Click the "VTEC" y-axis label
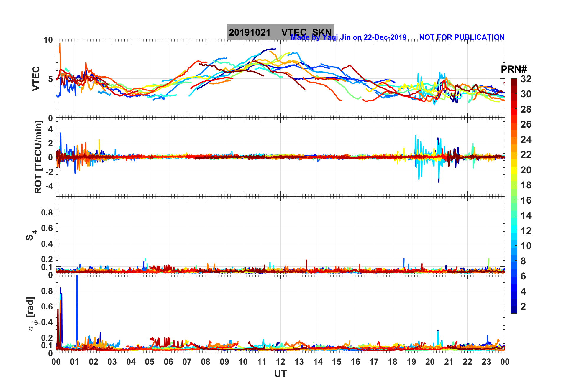Image resolution: width=561 pixels, height=392 pixels. click(36, 79)
